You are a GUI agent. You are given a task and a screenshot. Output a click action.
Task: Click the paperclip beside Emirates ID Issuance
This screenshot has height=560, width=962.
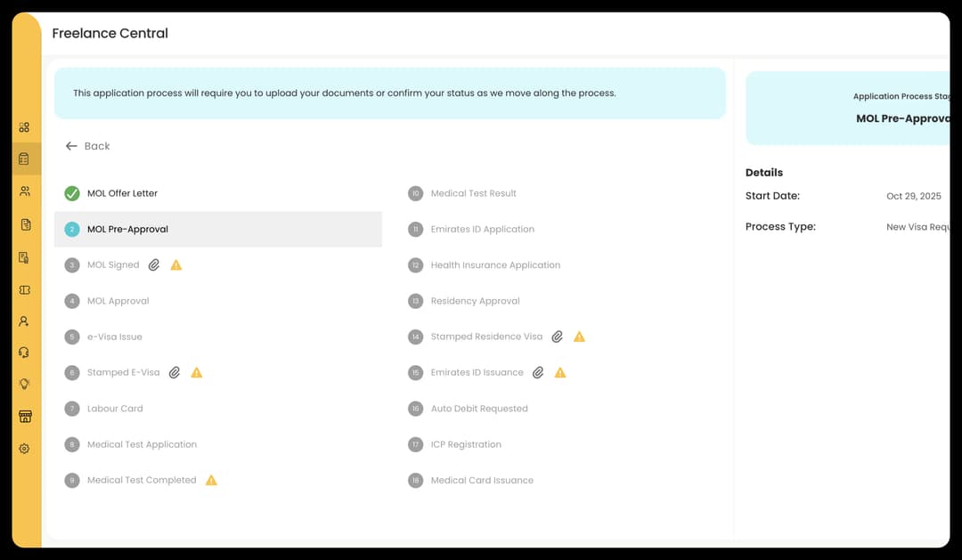click(538, 373)
